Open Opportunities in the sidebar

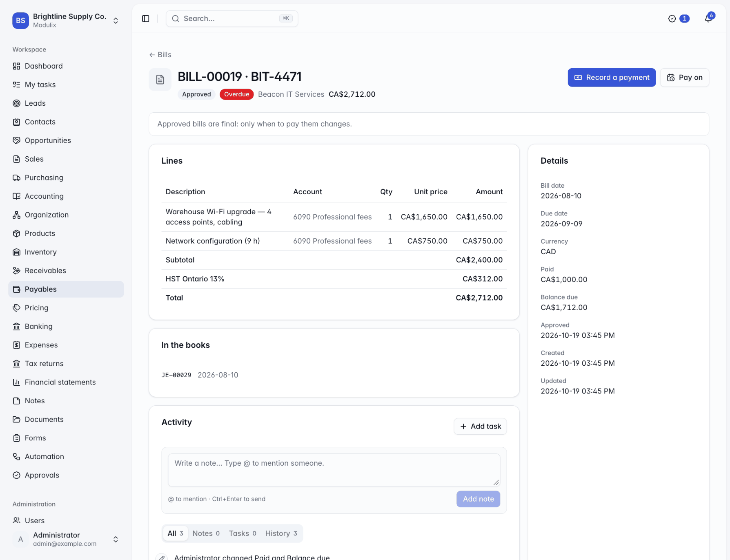(66, 140)
